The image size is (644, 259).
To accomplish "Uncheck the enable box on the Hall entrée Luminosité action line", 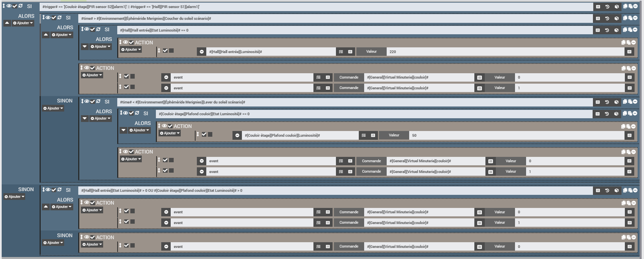I will (x=165, y=51).
